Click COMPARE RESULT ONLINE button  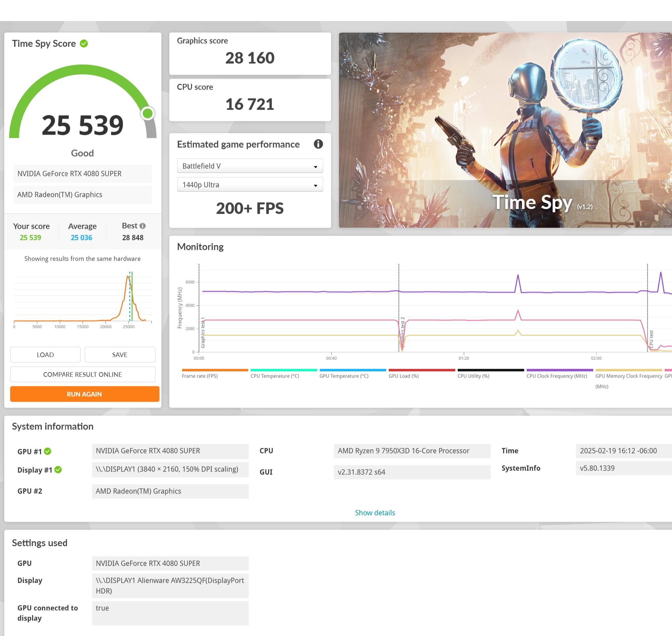(x=83, y=374)
